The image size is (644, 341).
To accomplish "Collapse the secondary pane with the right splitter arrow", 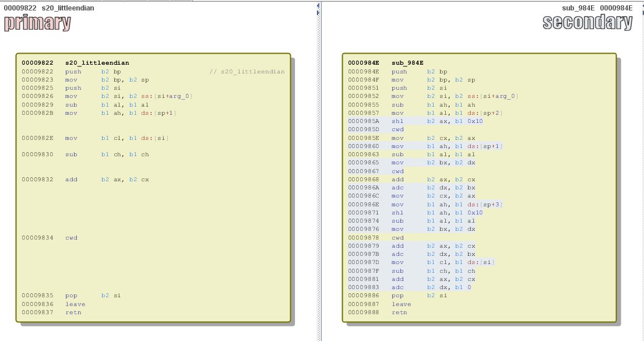I will tap(318, 13).
